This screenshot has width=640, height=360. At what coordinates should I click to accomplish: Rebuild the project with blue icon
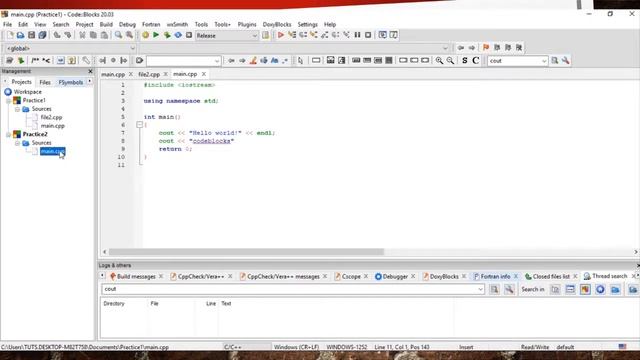[178, 35]
